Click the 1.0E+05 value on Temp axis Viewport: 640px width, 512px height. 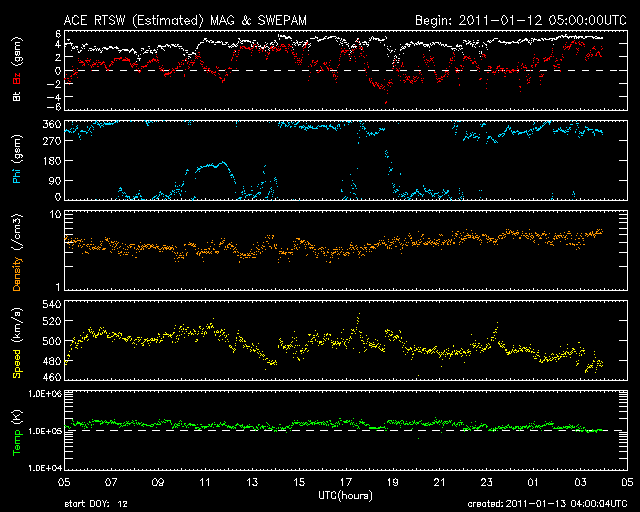pyautogui.click(x=45, y=431)
